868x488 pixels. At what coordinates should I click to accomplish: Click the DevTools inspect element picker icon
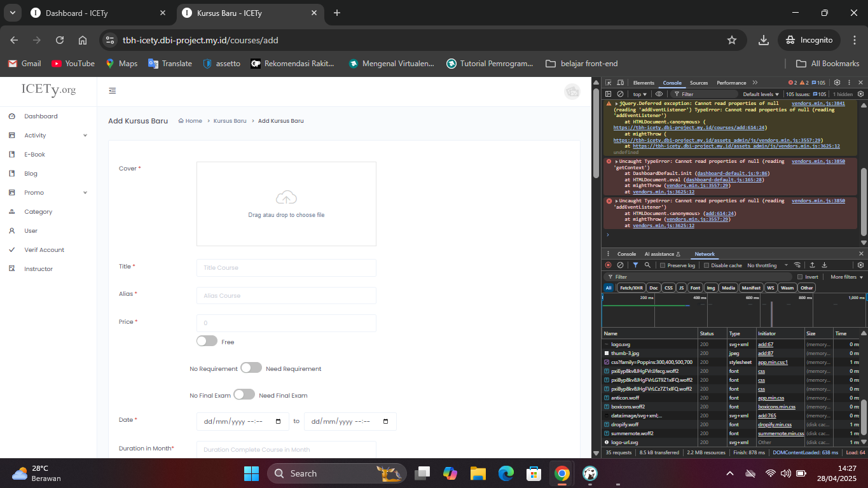click(x=608, y=83)
